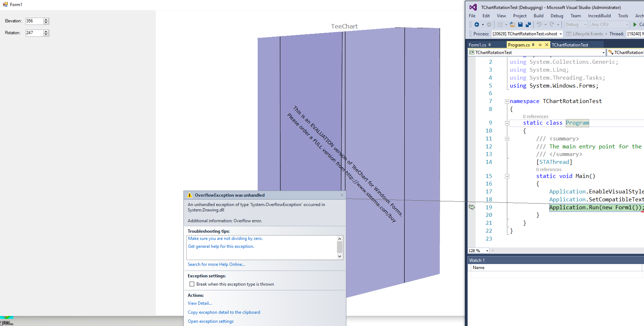This screenshot has width=644, height=326.
Task: Close the OverflowException dialog
Action: [342, 195]
